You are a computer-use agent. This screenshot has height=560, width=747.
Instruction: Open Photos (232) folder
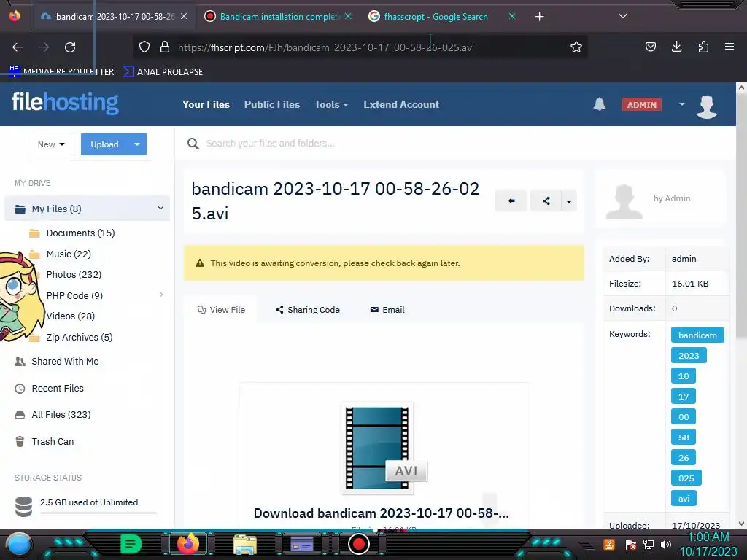click(74, 274)
